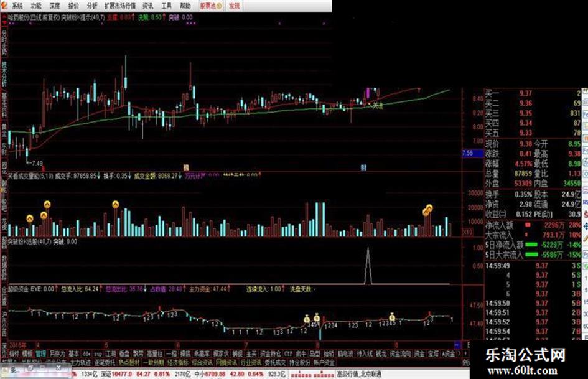This screenshot has width=588, height=379.
Task: Click the 7.56 price flag on axis
Action: pyautogui.click(x=472, y=153)
